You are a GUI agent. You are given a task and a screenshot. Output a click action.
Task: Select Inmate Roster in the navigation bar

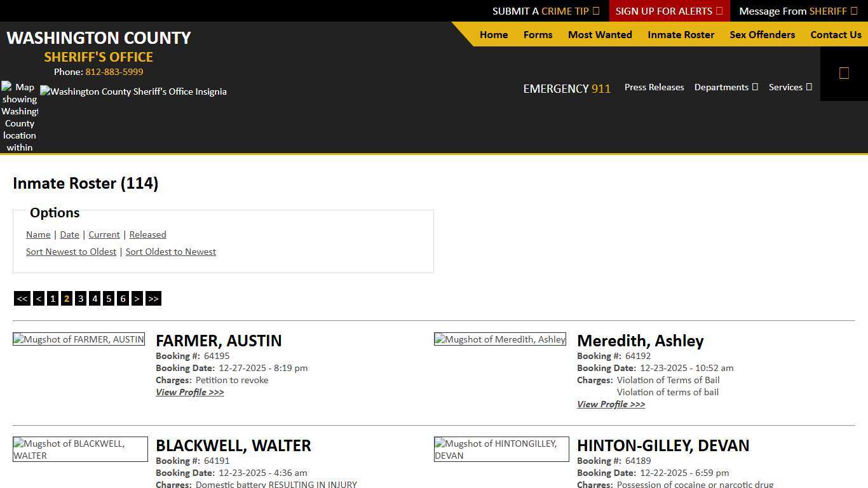pyautogui.click(x=681, y=34)
